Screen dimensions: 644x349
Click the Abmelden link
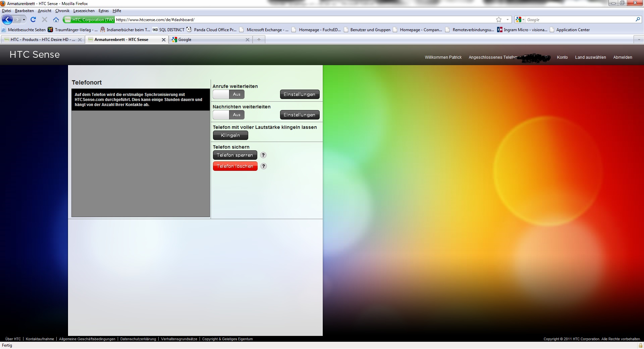click(623, 57)
